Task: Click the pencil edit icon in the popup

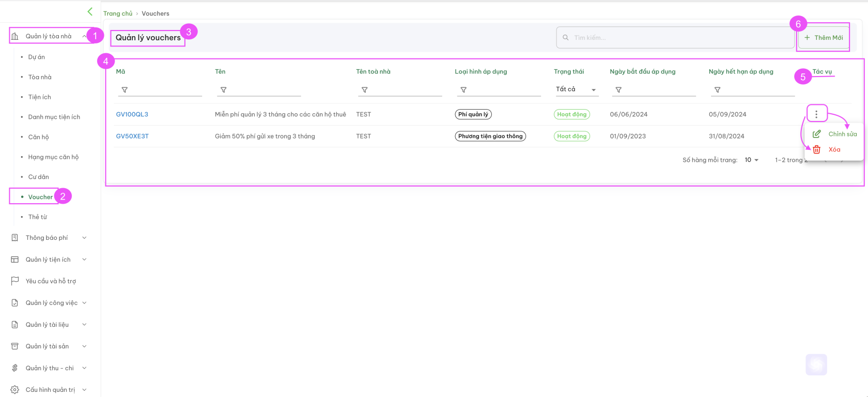Action: point(817,134)
